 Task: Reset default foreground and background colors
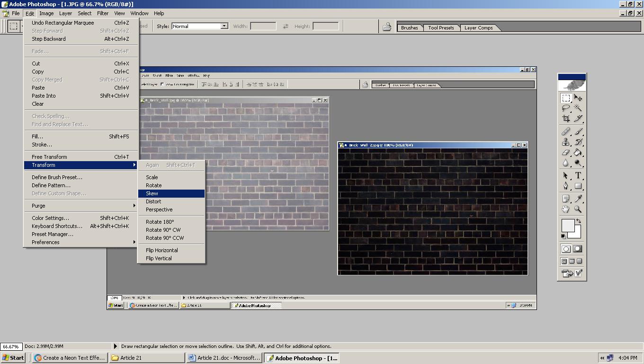point(563,236)
